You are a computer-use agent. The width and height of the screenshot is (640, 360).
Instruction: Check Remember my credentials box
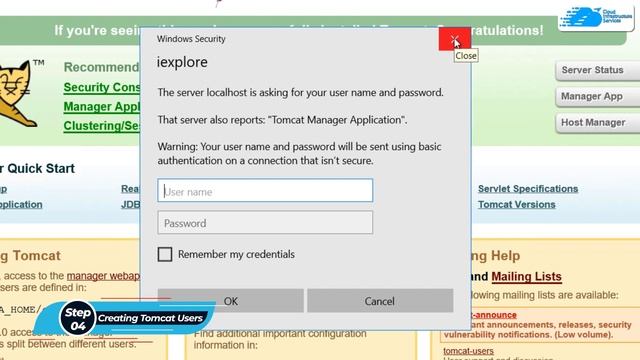coord(165,254)
